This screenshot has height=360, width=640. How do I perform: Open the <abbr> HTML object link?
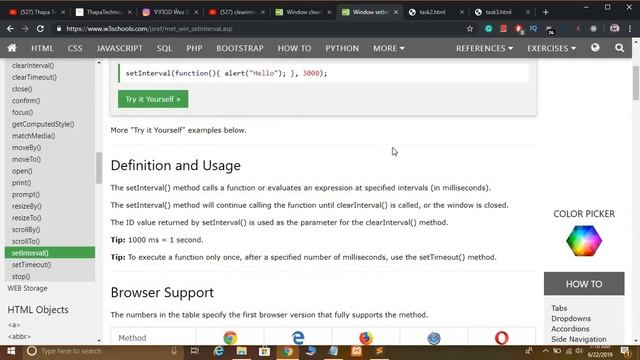point(19,337)
